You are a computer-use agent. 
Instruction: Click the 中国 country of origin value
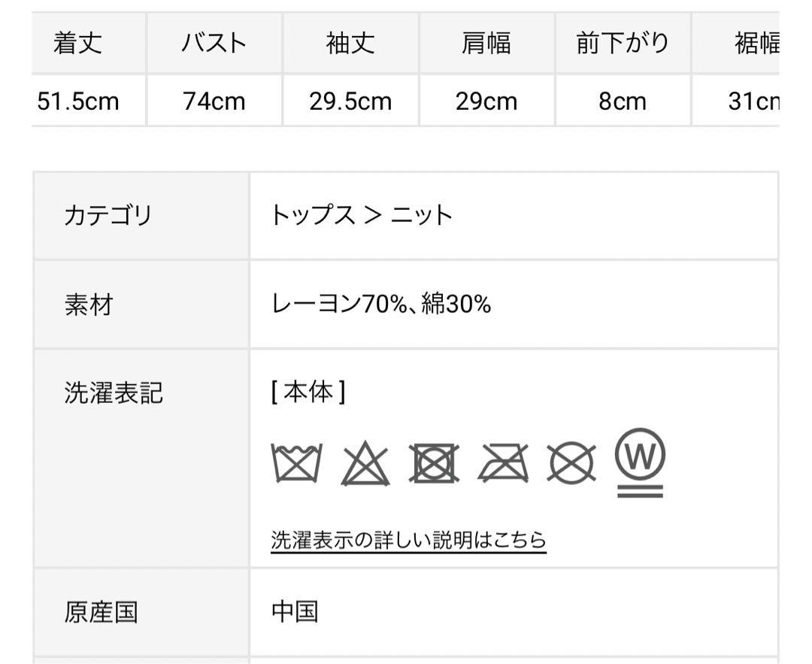tap(295, 611)
